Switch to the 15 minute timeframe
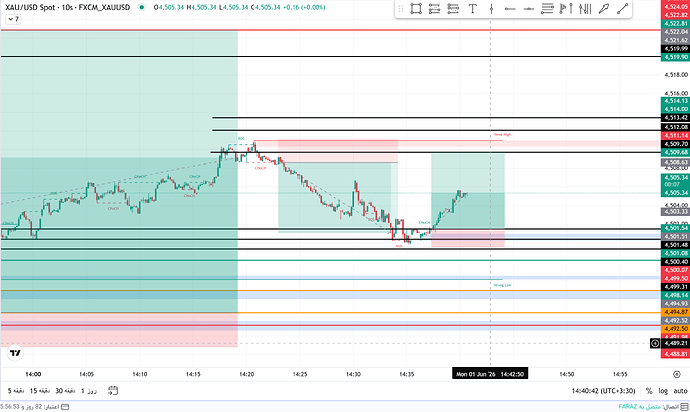 click(x=40, y=390)
